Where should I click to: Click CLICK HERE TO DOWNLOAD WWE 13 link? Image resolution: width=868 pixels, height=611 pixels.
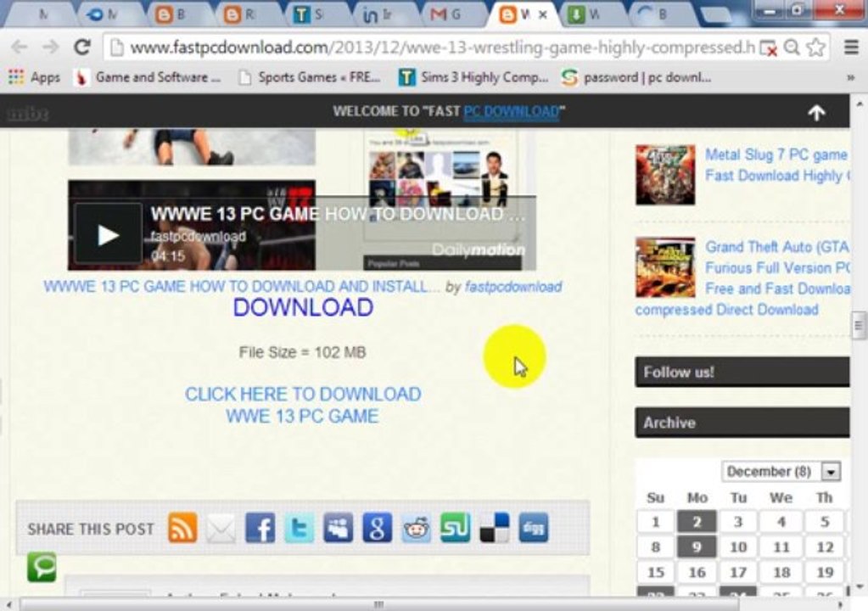303,405
